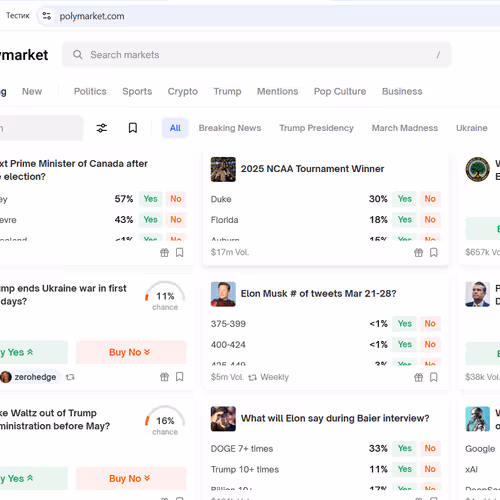Buy Yes on 400-424 tweets
Screen dimensions: 500x500
404,344
